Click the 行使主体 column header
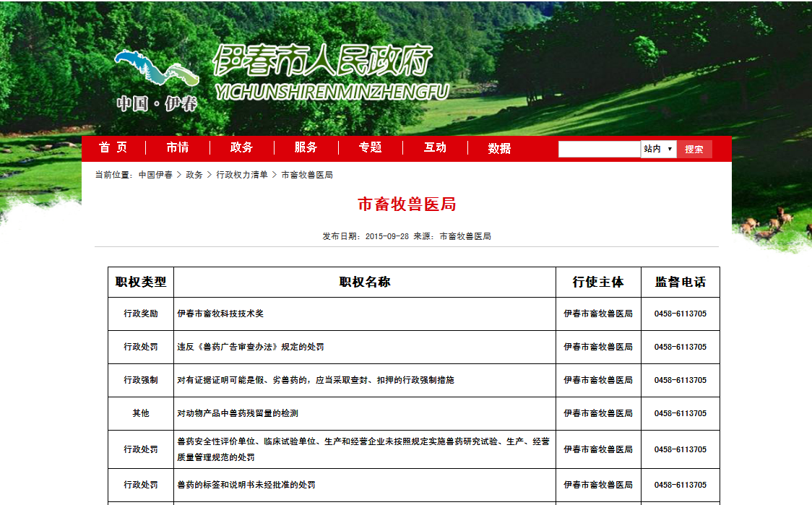812x505 pixels. tap(599, 282)
